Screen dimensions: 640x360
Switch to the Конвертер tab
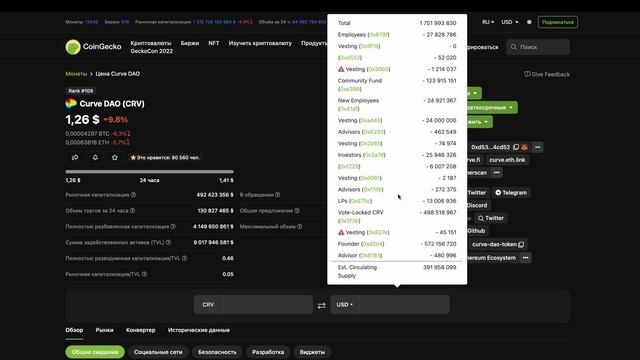[140, 330]
